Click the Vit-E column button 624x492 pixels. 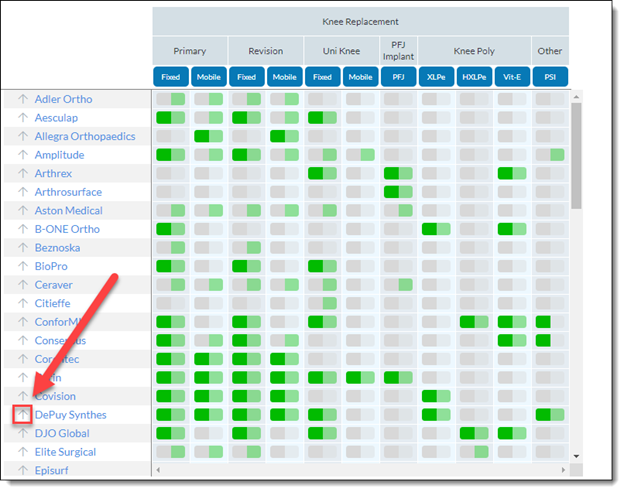pos(512,77)
